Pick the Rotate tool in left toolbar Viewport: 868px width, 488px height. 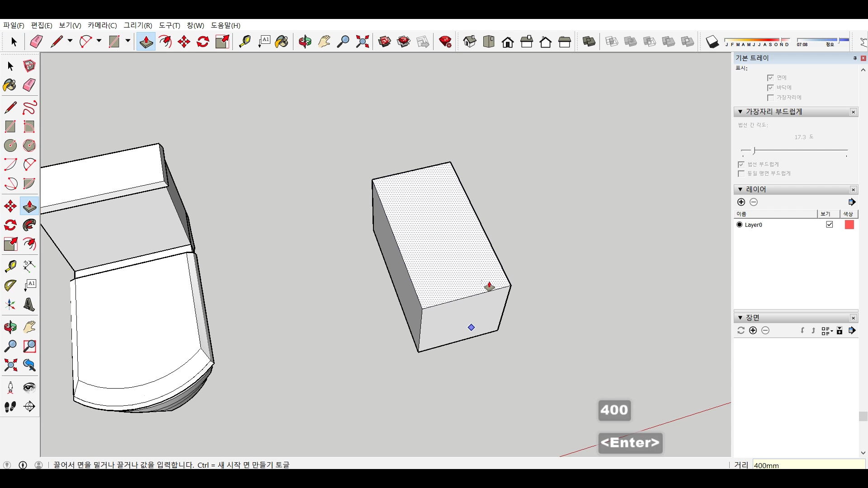point(10,225)
